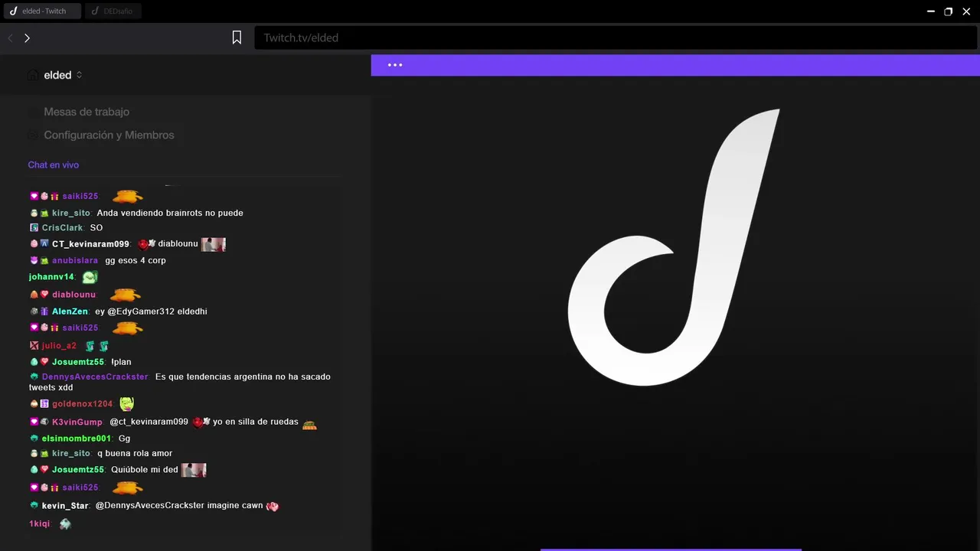Image resolution: width=980 pixels, height=551 pixels.
Task: Click the logo icon in the elded - Twitch tab
Action: 13,11
